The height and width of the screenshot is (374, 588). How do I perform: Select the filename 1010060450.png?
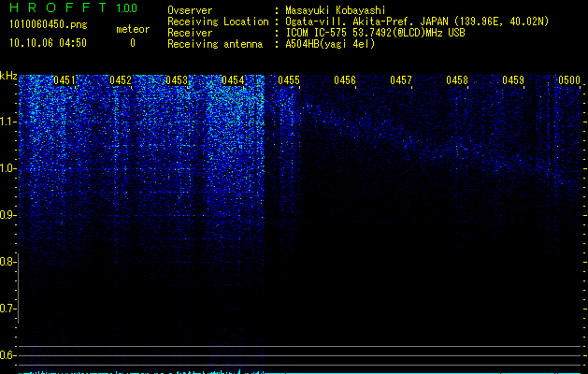49,25
